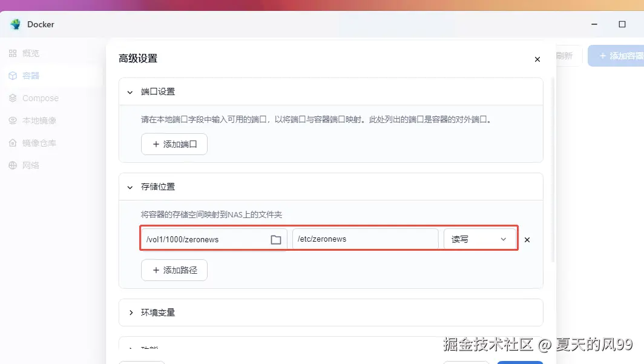Go to 本地镜像 in sidebar menu

(39, 121)
